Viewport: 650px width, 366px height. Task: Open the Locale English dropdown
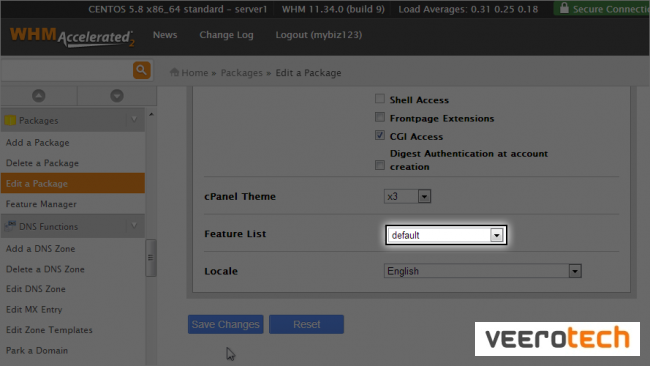click(483, 271)
